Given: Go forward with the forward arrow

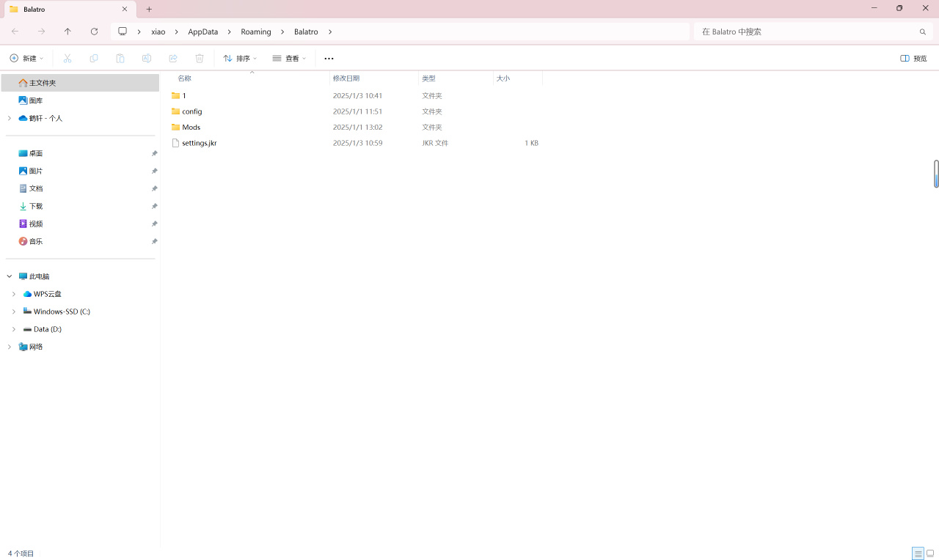Looking at the screenshot, I should click(42, 32).
